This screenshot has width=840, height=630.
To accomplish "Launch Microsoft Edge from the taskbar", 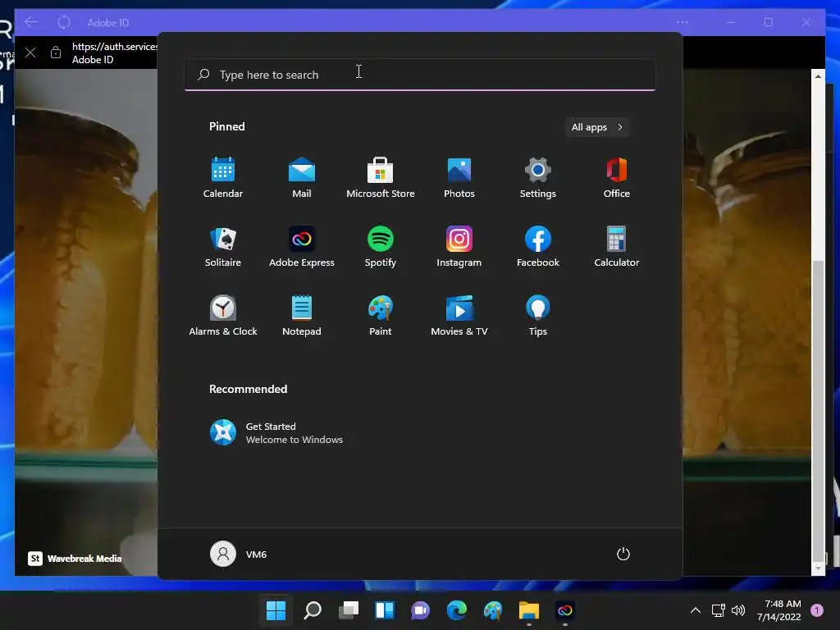I will click(457, 610).
